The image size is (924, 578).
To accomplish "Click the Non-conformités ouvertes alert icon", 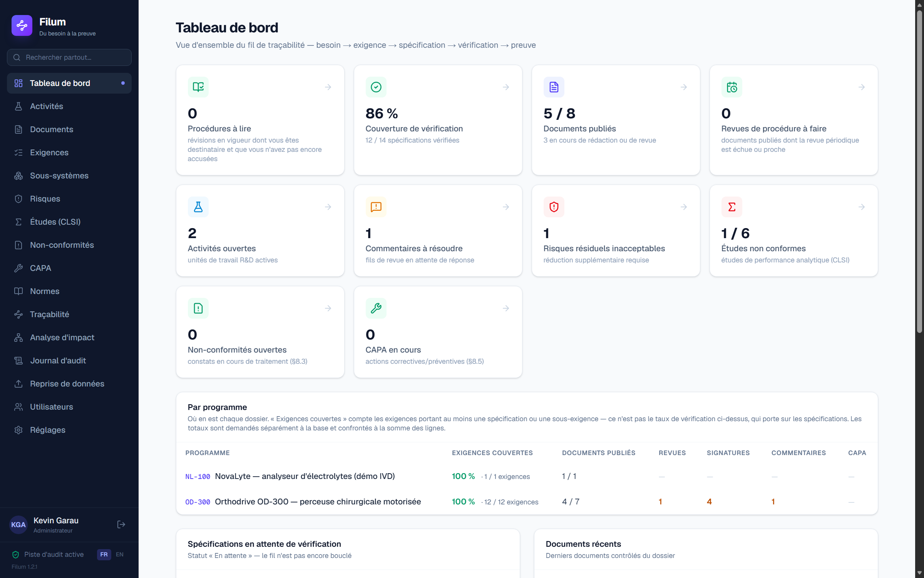I will click(x=198, y=308).
